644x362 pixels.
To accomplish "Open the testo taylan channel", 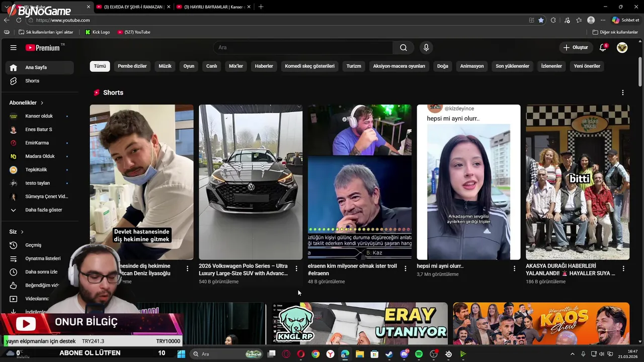I will [x=39, y=183].
